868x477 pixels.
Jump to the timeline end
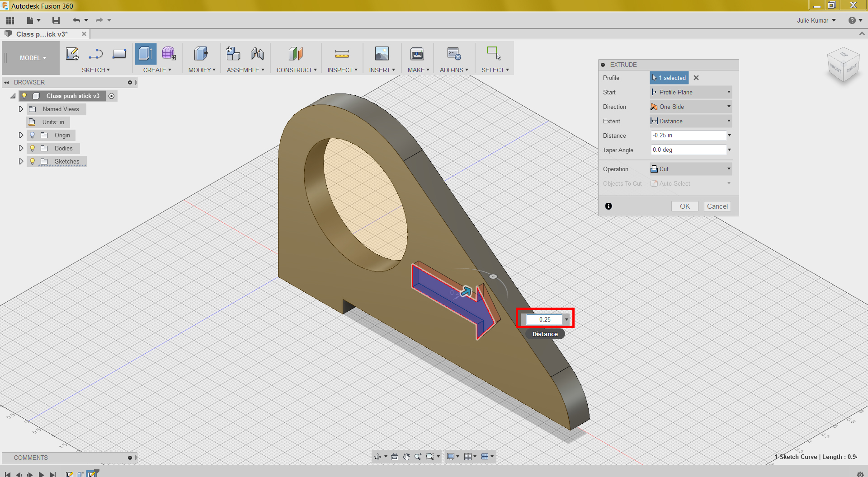coord(53,475)
